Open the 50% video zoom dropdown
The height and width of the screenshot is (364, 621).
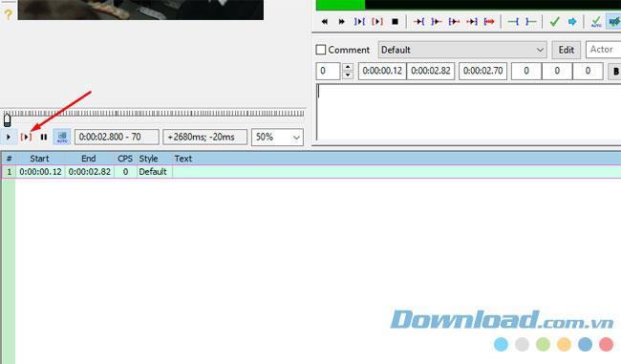tap(277, 137)
